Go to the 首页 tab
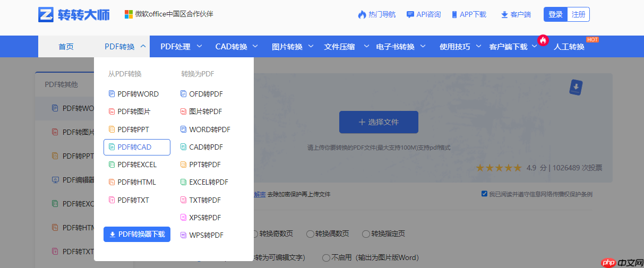Screen dimensions: 644x268 click(66, 47)
